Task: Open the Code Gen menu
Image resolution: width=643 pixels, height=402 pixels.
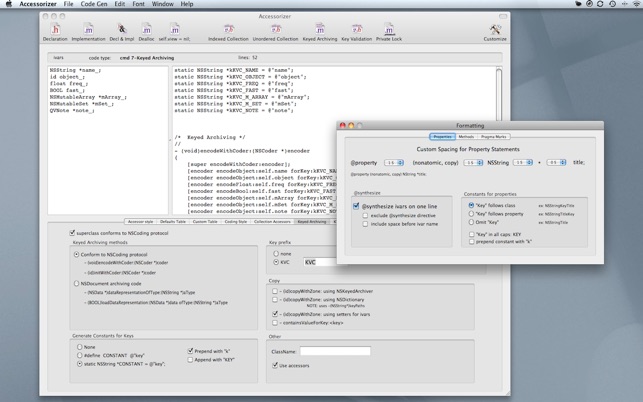Action: coord(93,4)
